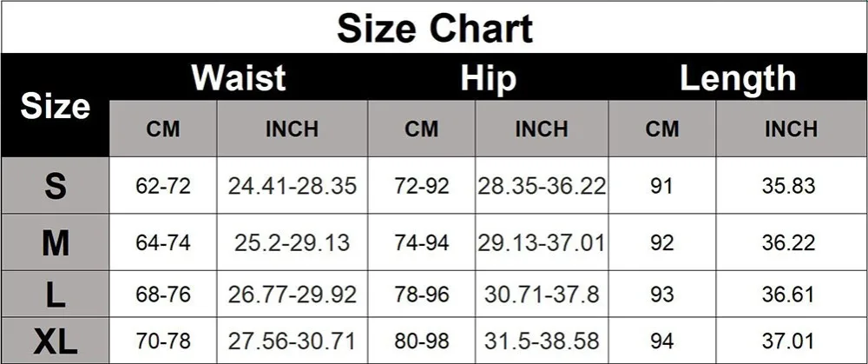Click length value 91 for size S
Viewport: 868px width, 364px height.
[661, 186]
